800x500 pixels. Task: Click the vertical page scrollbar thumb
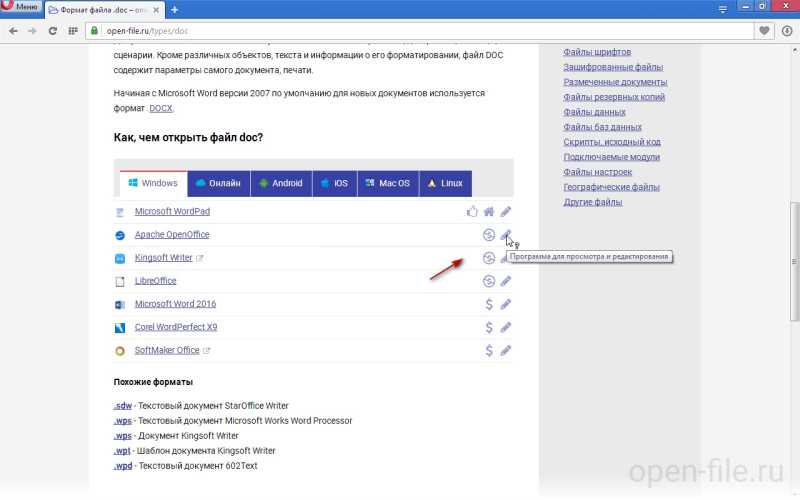794,261
